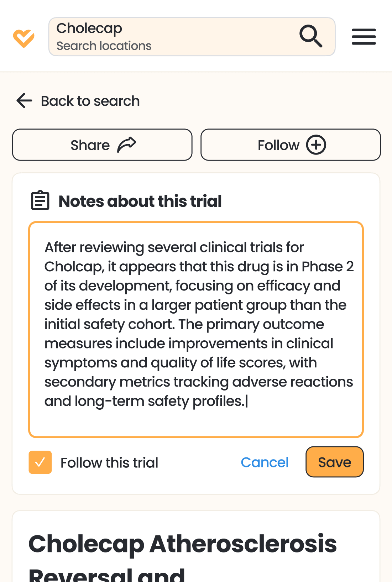392x582 pixels.
Task: Click the 'Follow this trial' label text
Action: tap(109, 463)
